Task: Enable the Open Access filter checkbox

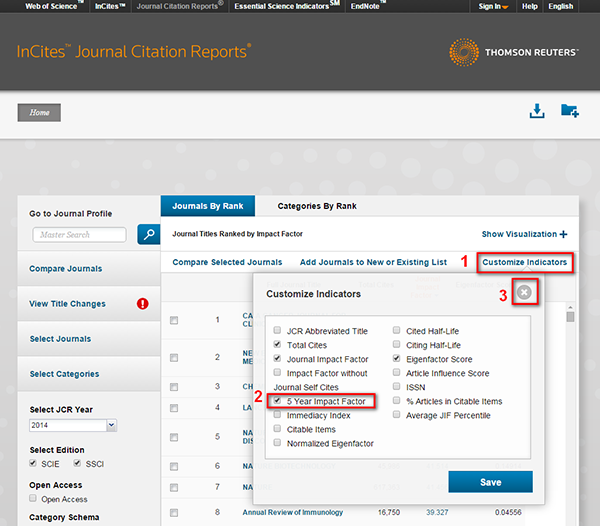Action: point(33,498)
